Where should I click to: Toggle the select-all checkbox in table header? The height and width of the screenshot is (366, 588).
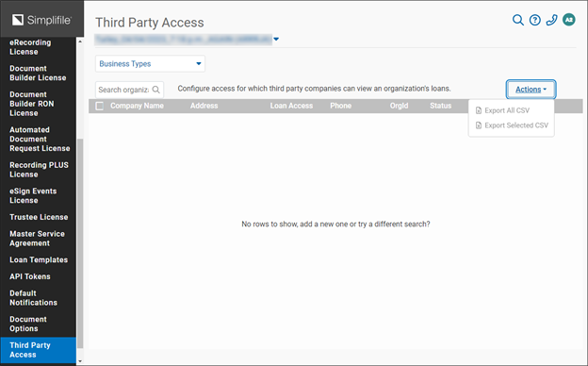(x=100, y=106)
